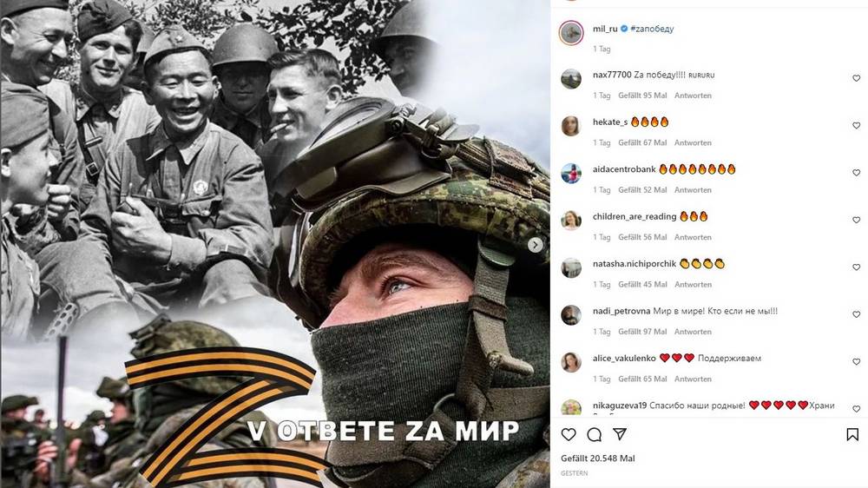Screen dimensions: 868x488
Task: Go to next image arrow
Action: pyautogui.click(x=536, y=244)
